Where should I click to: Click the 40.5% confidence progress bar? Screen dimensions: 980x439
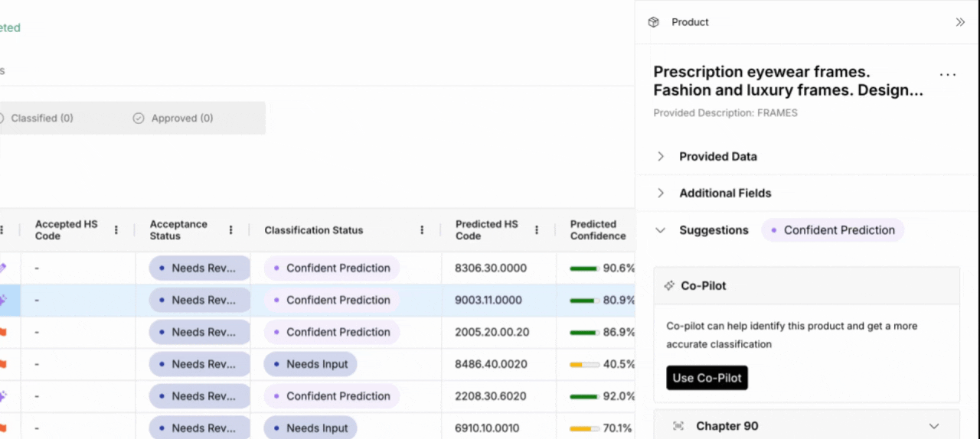(x=584, y=365)
